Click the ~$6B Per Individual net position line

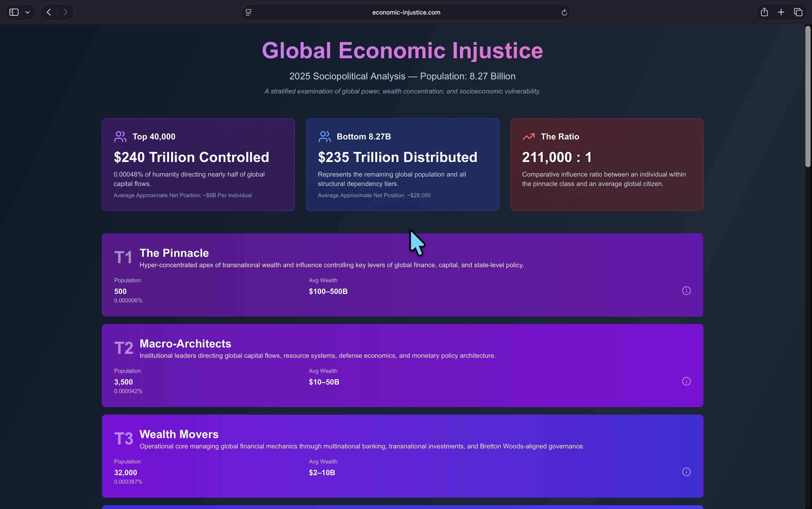183,196
